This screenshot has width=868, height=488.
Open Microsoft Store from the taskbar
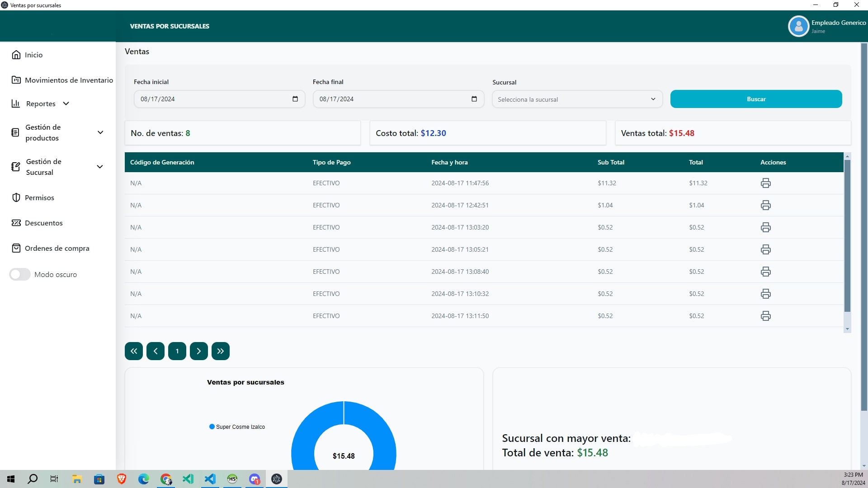tap(99, 479)
